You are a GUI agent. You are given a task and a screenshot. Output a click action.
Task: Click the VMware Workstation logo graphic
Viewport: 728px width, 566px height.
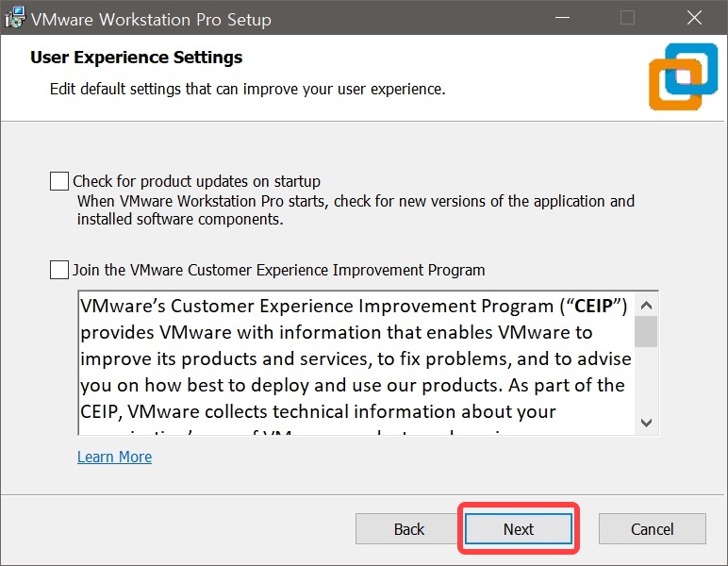pyautogui.click(x=683, y=76)
